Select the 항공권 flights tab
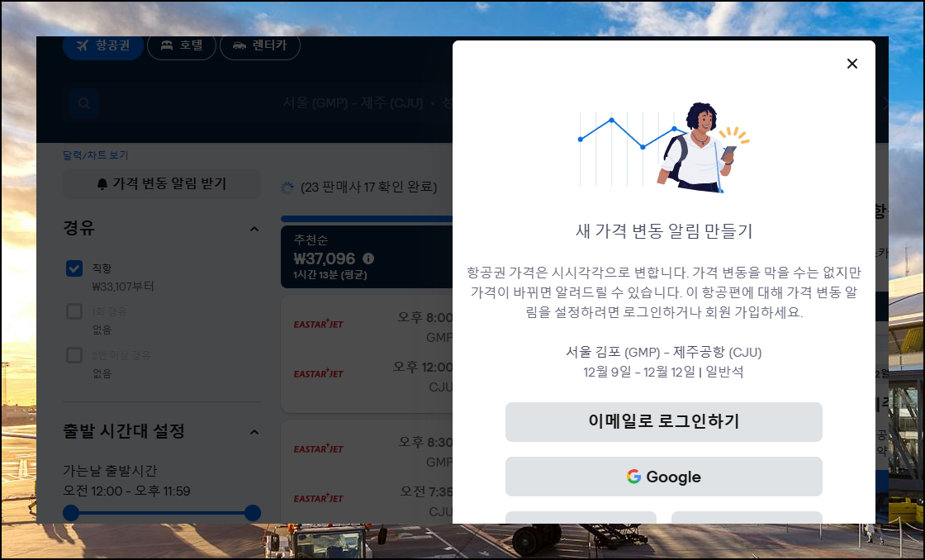The width and height of the screenshot is (925, 560). pyautogui.click(x=103, y=45)
